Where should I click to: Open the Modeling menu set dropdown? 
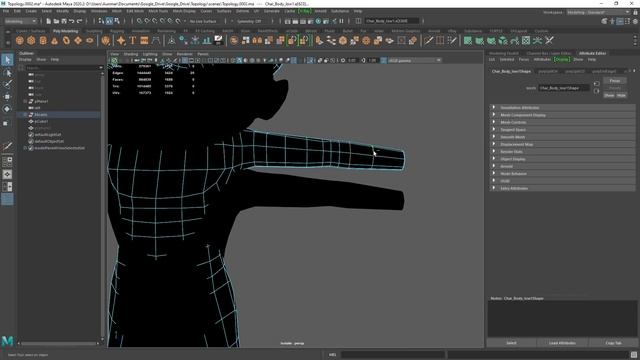(x=20, y=21)
